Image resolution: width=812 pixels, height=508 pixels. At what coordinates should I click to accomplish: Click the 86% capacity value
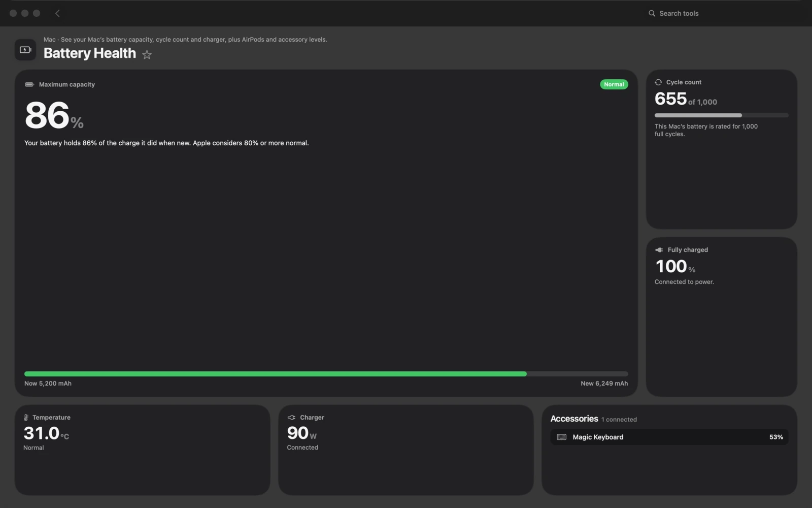tap(54, 115)
